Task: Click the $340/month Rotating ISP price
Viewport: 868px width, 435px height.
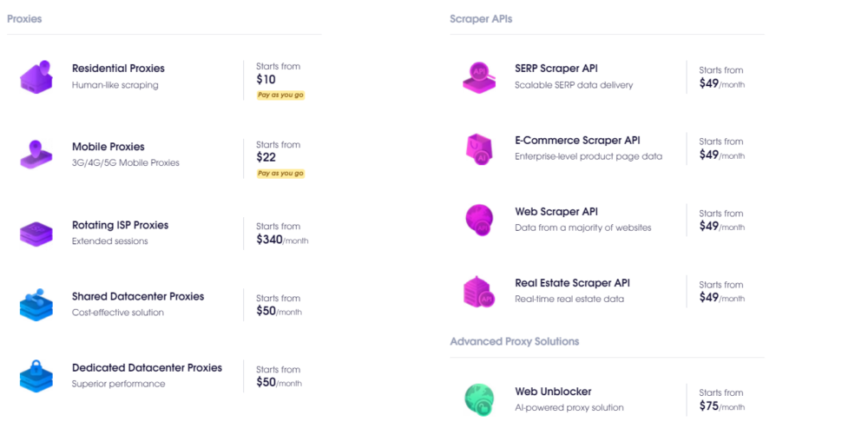Action: (282, 240)
